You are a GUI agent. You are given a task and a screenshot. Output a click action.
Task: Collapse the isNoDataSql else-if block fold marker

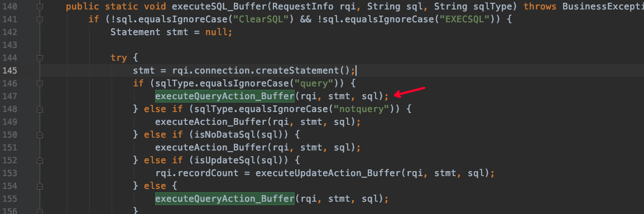click(40, 134)
